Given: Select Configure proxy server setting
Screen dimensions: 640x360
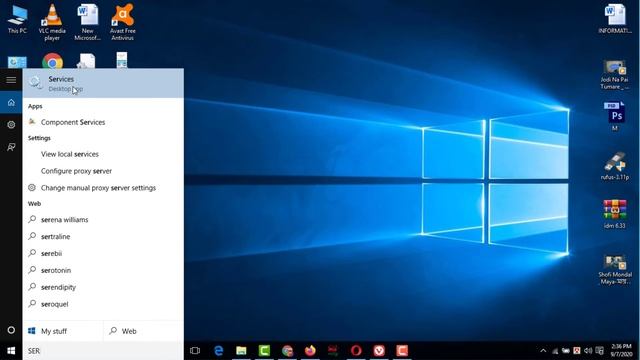Looking at the screenshot, I should (103, 171).
